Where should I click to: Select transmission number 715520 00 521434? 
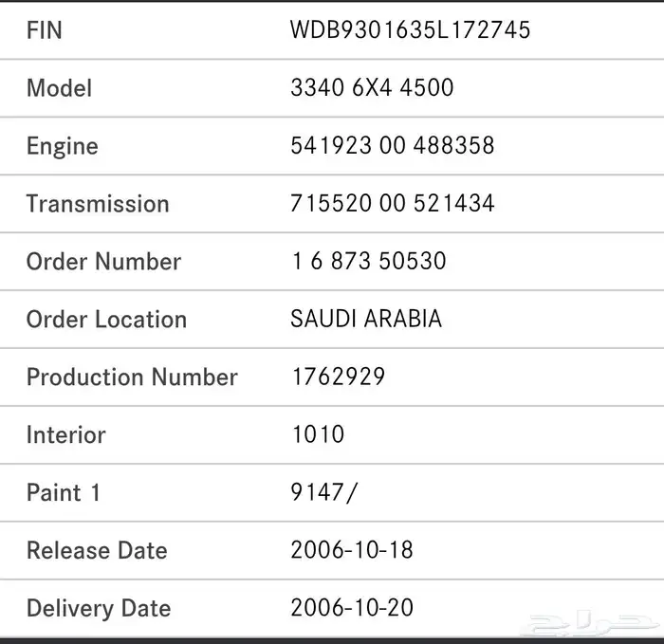click(x=393, y=204)
